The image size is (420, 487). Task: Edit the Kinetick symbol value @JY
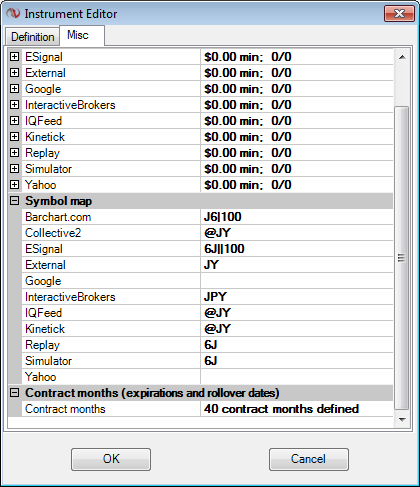tap(297, 329)
